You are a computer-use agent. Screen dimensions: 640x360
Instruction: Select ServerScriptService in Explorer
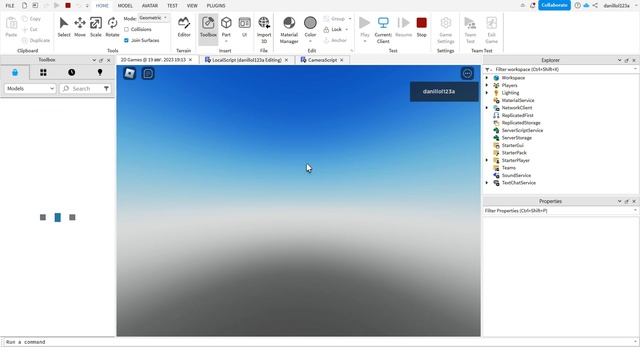coord(522,131)
